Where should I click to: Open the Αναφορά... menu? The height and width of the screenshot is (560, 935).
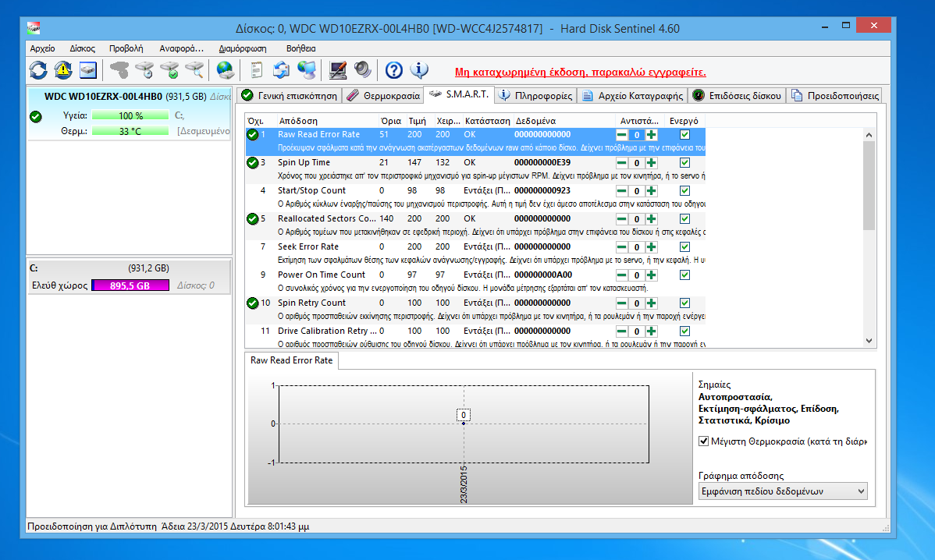pyautogui.click(x=181, y=48)
